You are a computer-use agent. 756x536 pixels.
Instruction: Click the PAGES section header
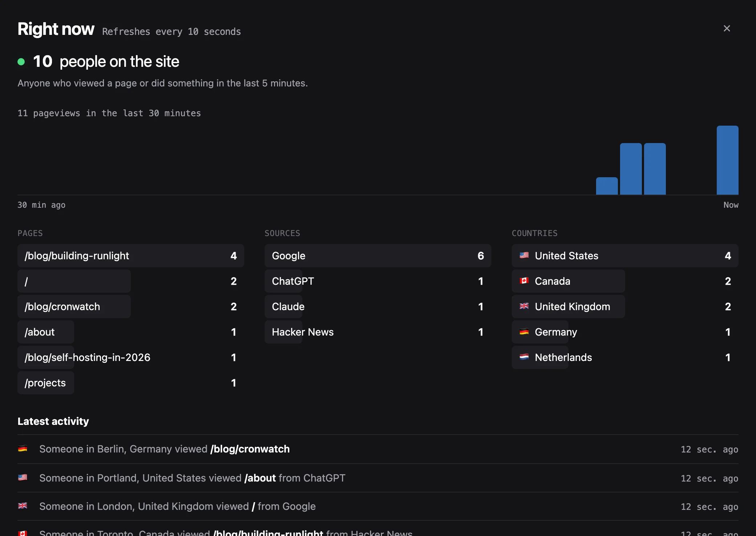[x=30, y=233]
